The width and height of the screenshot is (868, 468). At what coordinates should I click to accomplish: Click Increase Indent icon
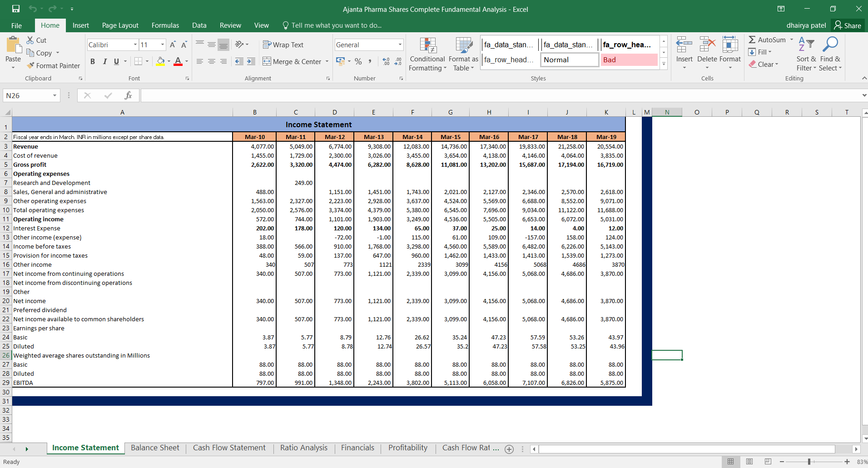[x=251, y=61]
